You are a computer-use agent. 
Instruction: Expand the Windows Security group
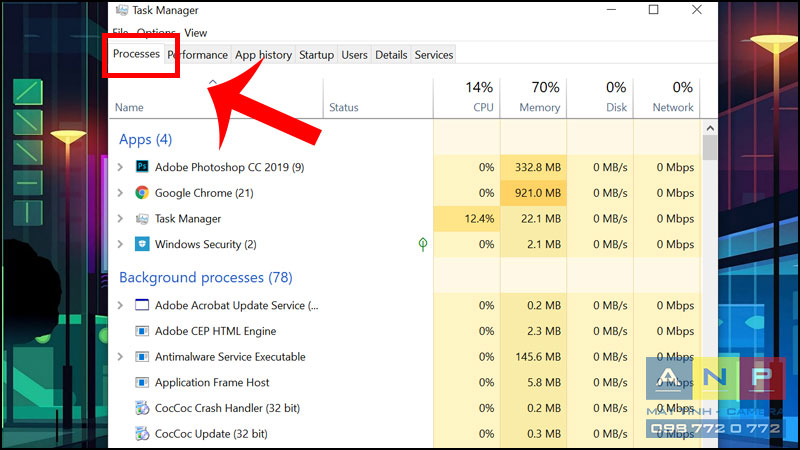pos(120,244)
